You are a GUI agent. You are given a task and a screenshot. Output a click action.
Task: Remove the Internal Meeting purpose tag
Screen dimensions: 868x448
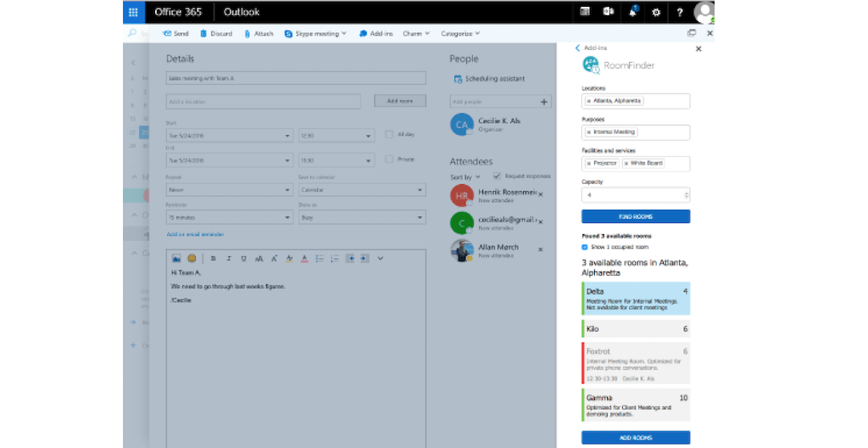pos(588,132)
